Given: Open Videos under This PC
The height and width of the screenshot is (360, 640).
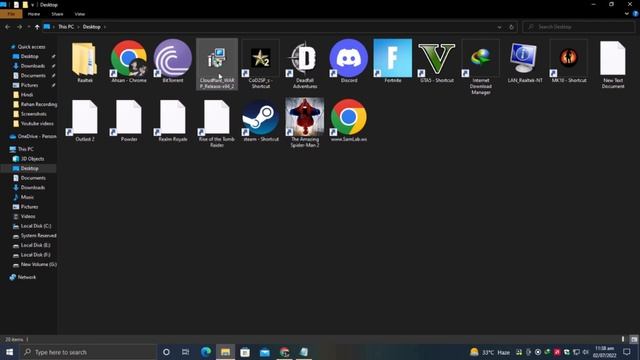Looking at the screenshot, I should (28, 216).
